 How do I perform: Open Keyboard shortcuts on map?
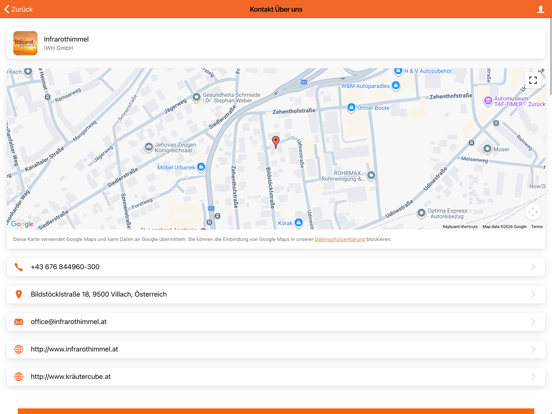[460, 227]
